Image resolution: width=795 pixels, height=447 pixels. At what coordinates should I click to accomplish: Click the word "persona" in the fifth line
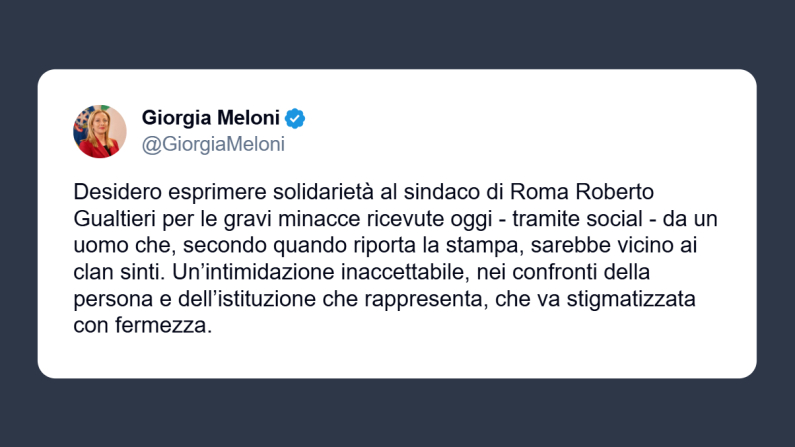click(x=108, y=299)
